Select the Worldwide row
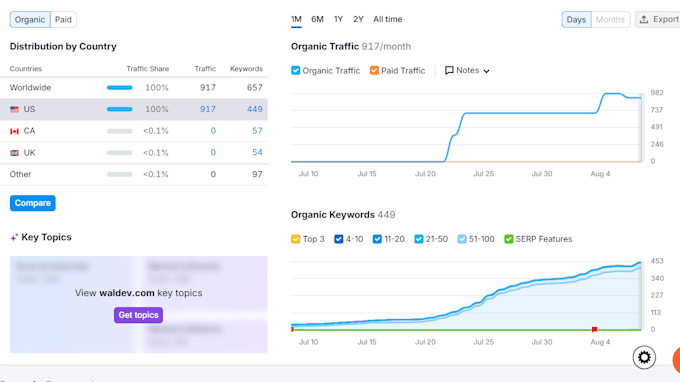 [x=134, y=88]
